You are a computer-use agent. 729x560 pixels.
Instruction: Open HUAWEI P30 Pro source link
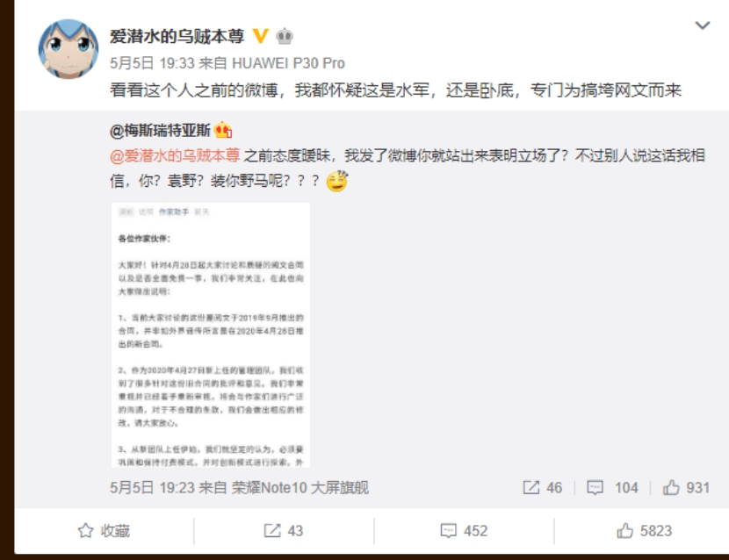point(288,63)
